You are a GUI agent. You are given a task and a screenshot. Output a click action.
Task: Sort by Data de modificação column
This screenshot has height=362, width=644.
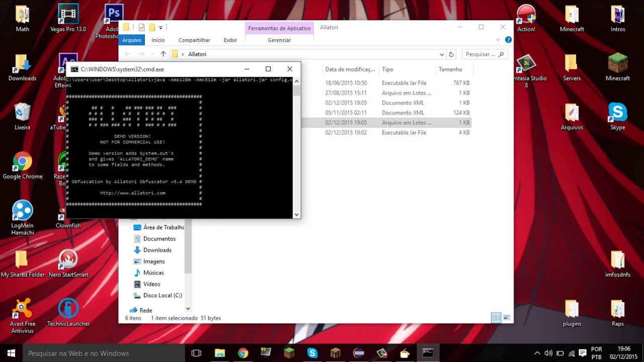[x=350, y=69]
